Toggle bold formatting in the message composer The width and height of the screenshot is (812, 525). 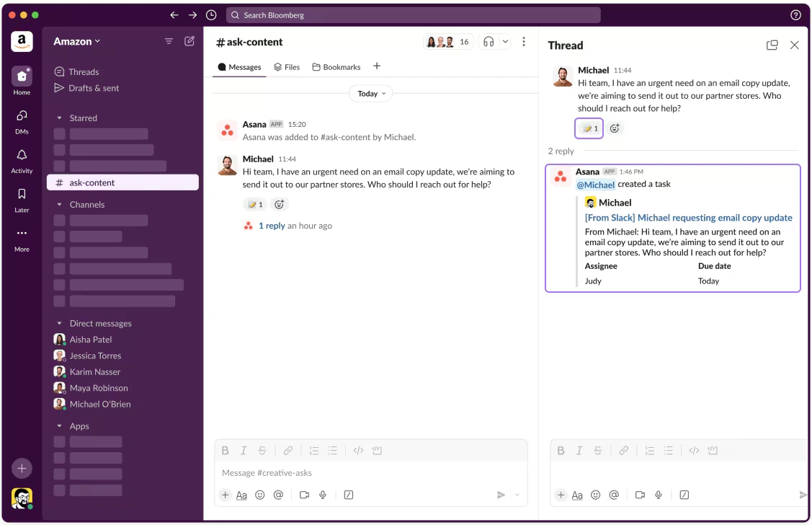225,450
